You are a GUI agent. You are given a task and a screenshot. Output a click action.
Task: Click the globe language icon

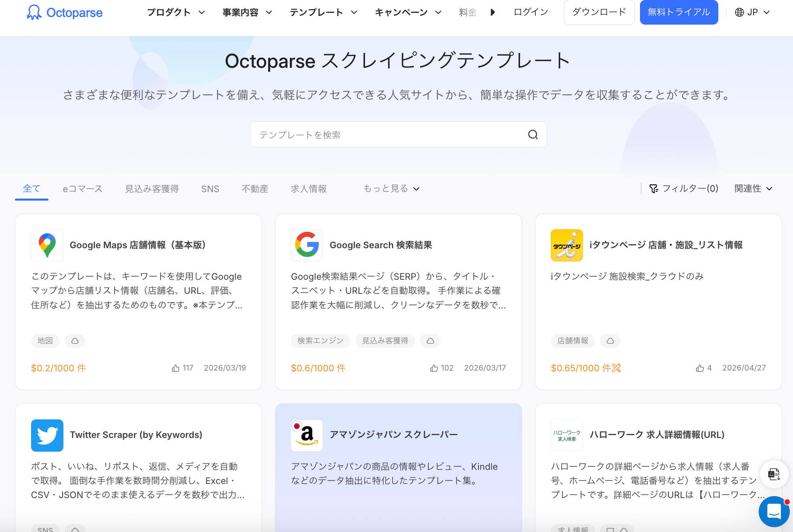pos(739,13)
